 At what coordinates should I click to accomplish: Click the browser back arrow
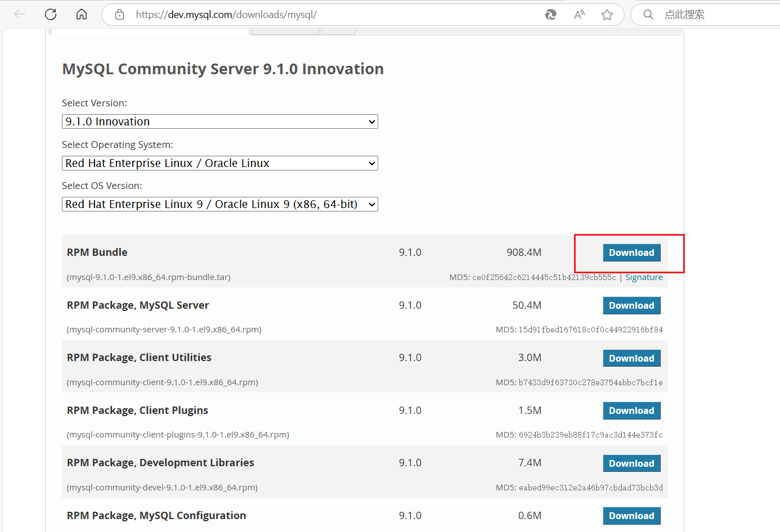[x=20, y=15]
